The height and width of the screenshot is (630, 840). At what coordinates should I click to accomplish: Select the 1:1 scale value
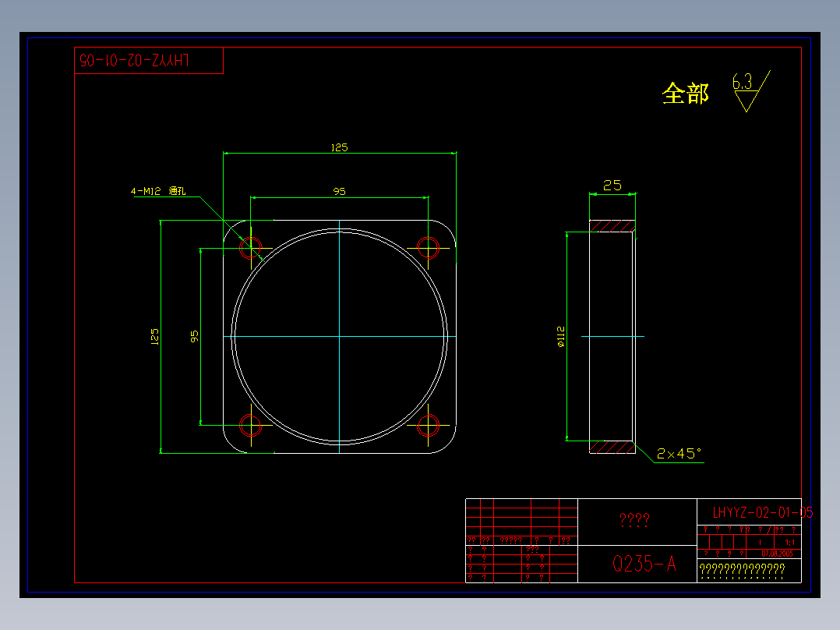789,543
